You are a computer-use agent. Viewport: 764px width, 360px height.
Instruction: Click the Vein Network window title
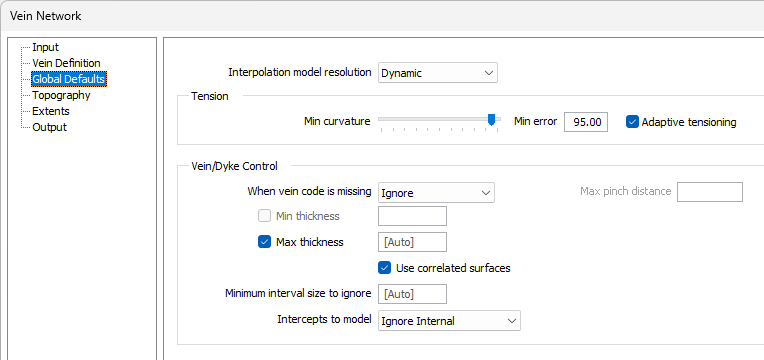pos(45,16)
